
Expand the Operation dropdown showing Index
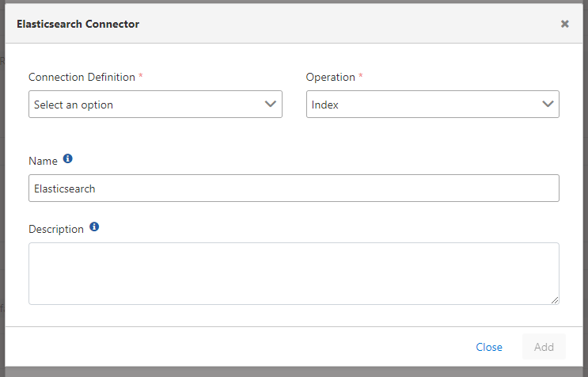point(432,105)
